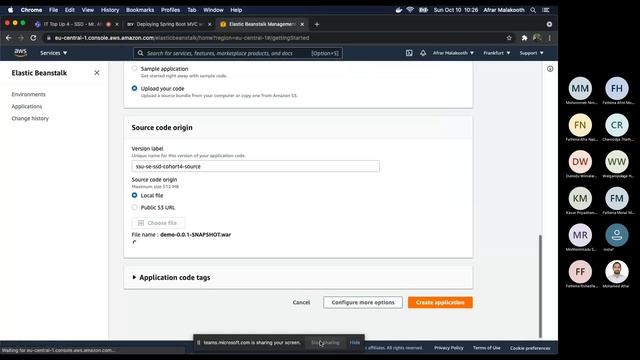Screen dimensions: 640x360
Task: Select participant CR avatar
Action: (x=617, y=125)
